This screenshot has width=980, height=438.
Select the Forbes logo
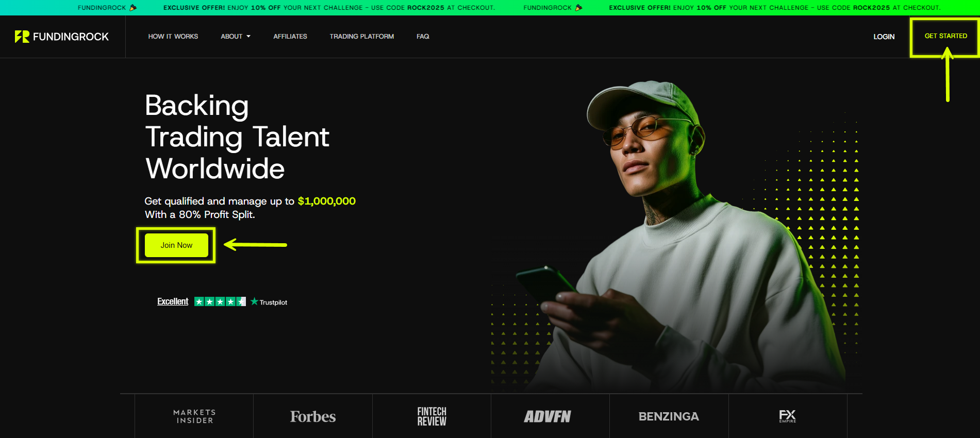tap(313, 416)
